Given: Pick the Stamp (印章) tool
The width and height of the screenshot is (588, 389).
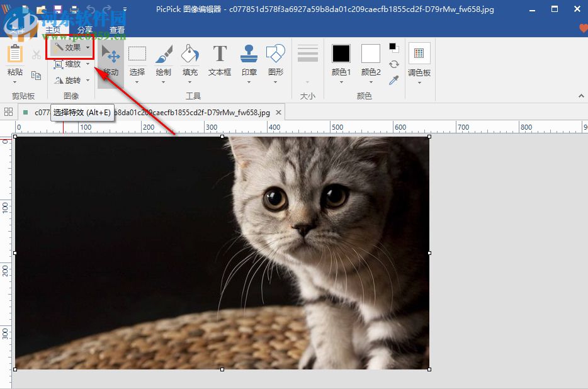Looking at the screenshot, I should [249, 60].
